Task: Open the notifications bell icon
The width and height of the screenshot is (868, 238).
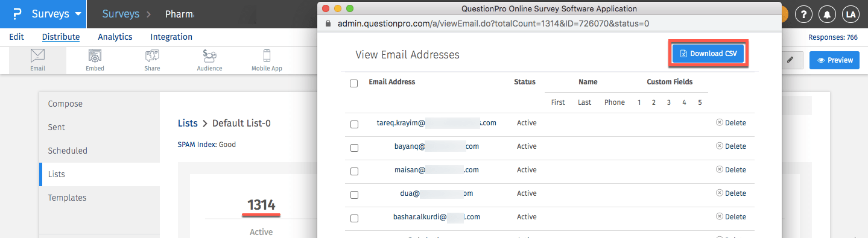Action: click(827, 14)
